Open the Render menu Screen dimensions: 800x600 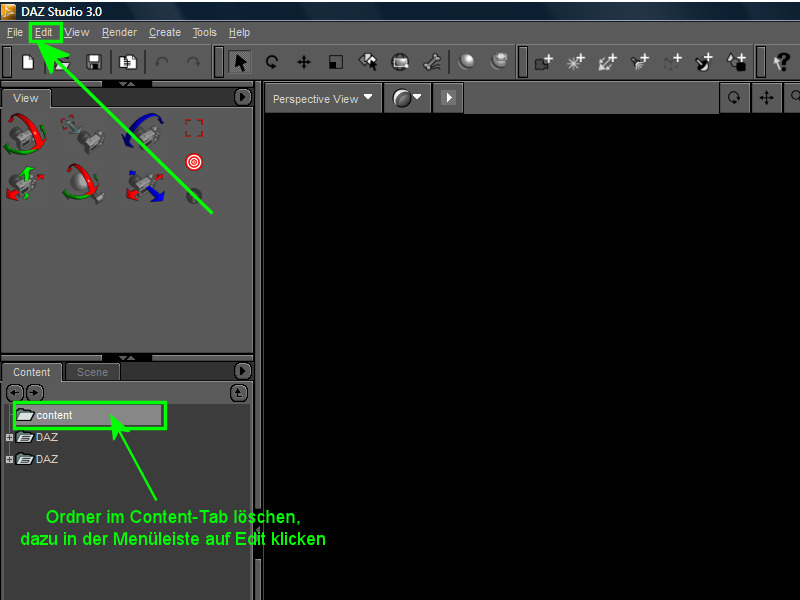119,33
